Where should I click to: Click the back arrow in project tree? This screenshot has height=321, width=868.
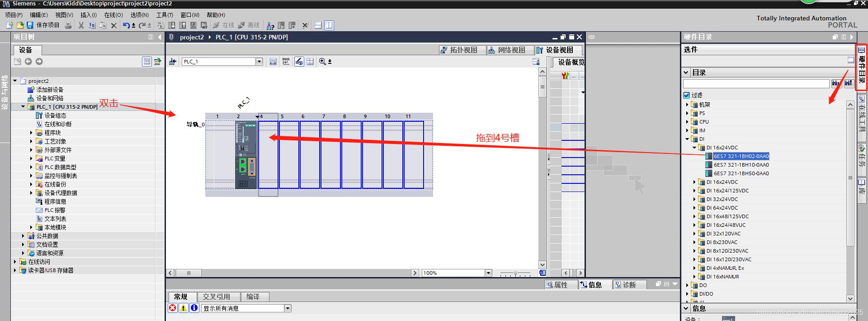(28, 62)
